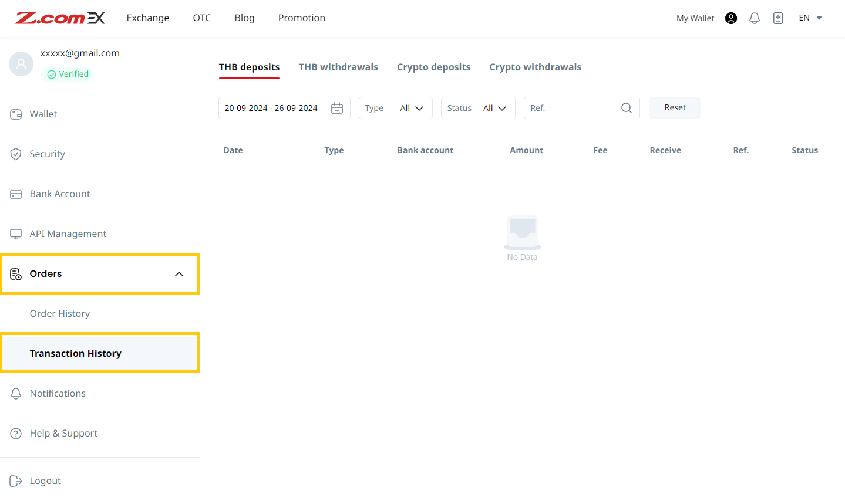The width and height of the screenshot is (845, 504).
Task: Click the Z.com EX logo
Action: click(60, 18)
